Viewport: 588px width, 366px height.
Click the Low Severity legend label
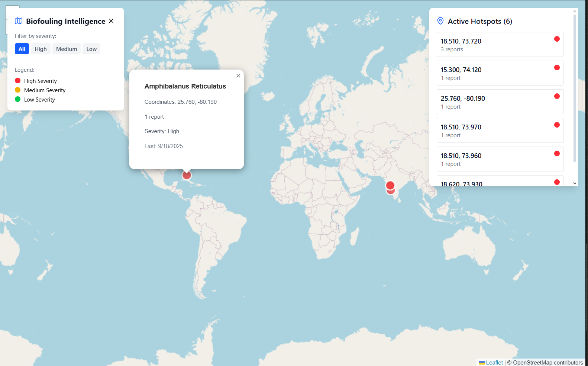point(39,100)
